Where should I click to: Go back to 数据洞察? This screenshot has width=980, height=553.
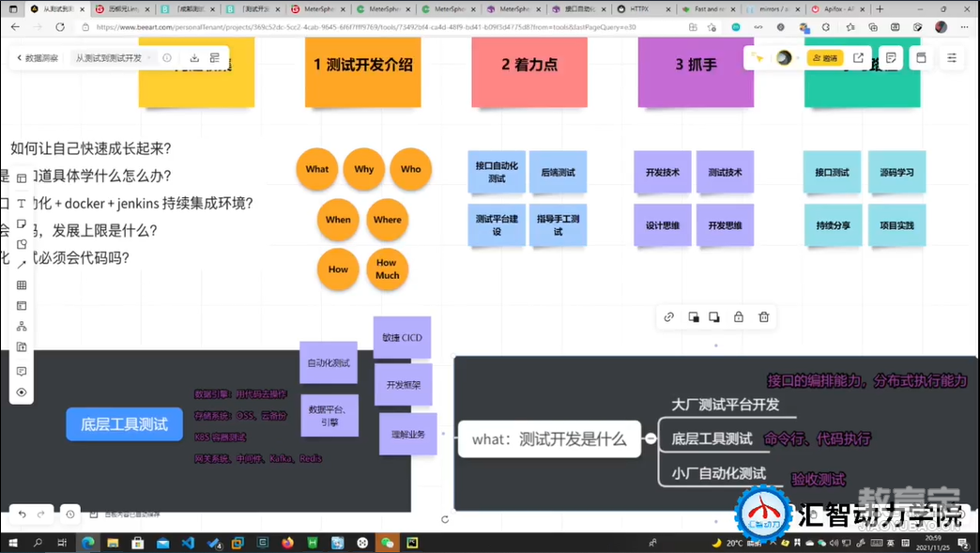[38, 58]
